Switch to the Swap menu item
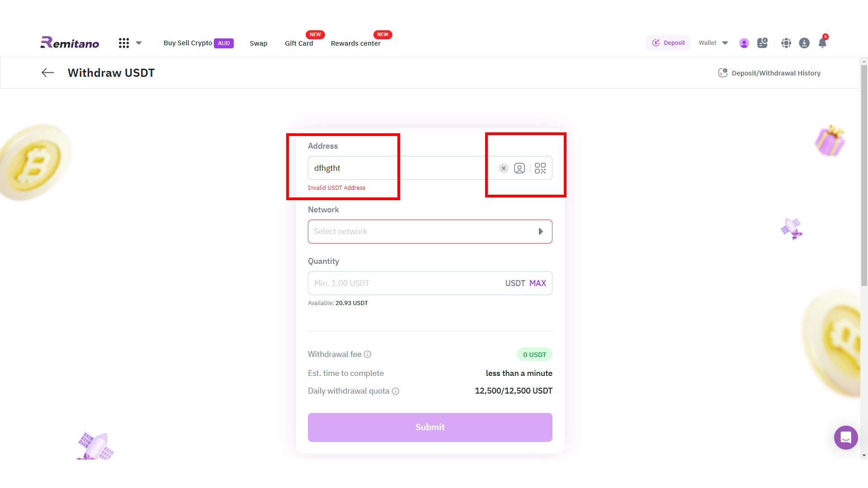The image size is (868, 488). 258,43
